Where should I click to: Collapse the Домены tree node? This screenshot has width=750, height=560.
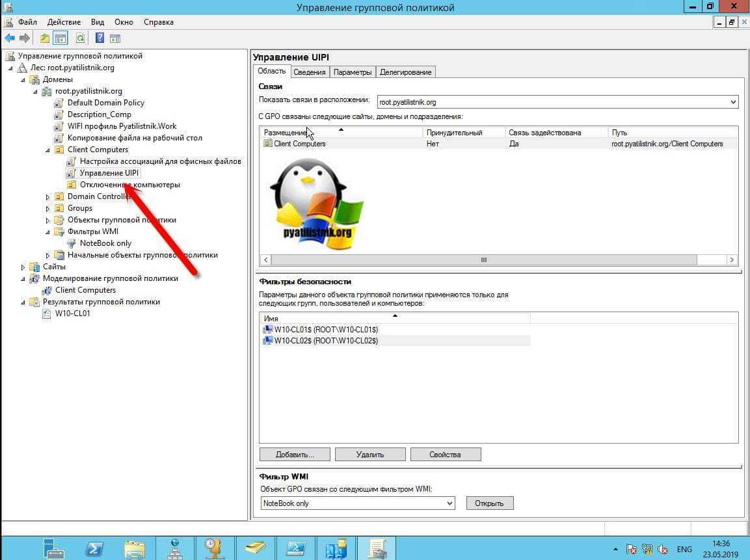click(x=23, y=80)
